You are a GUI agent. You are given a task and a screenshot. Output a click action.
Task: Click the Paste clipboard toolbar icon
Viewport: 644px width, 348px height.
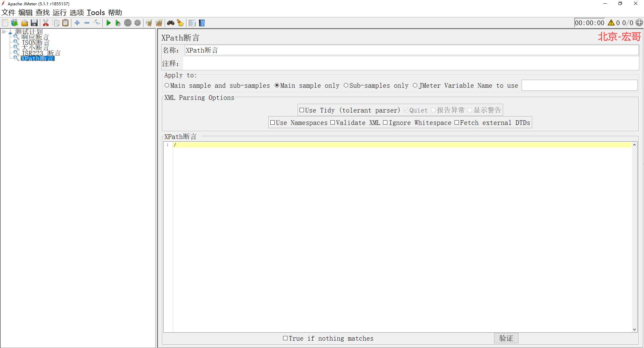(66, 23)
